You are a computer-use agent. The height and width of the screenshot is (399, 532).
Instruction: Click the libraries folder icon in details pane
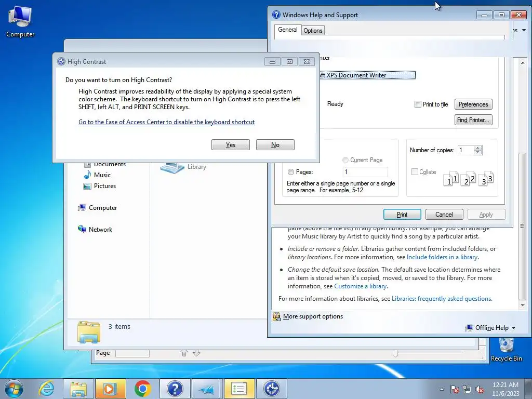88,332
